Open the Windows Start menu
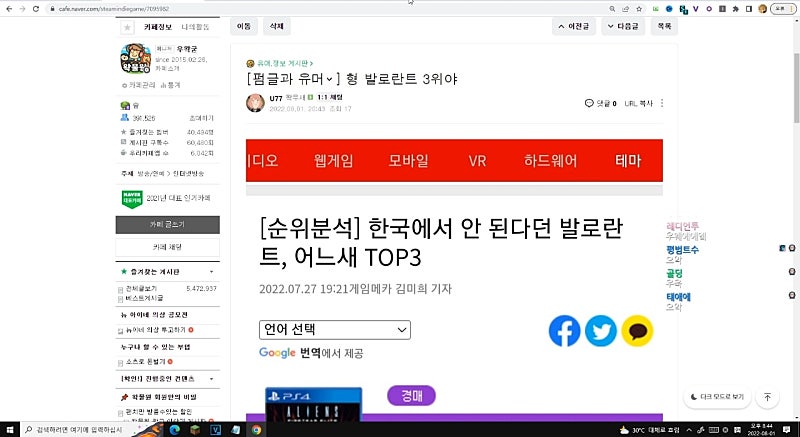This screenshot has width=800, height=437. (9, 430)
